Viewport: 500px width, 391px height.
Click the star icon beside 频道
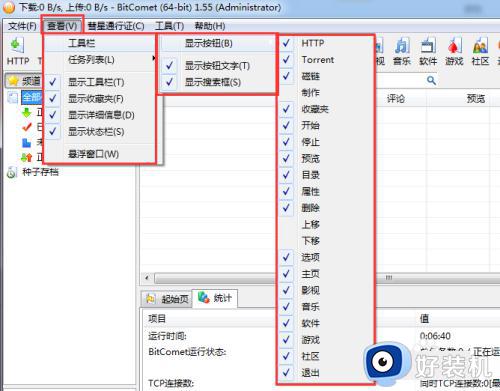click(13, 81)
